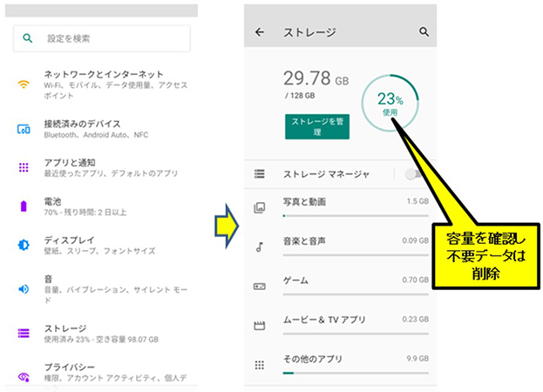
Task: Click the connected devices icon
Action: point(24,129)
